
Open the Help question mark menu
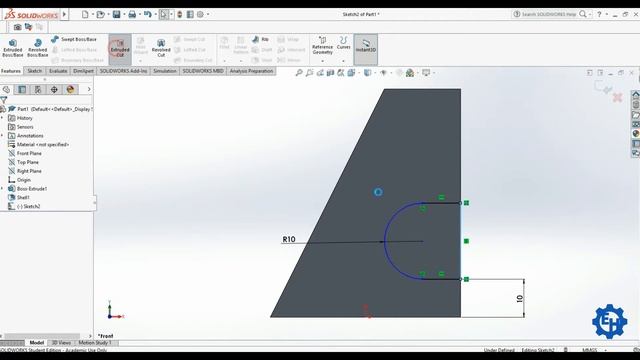[x=599, y=14]
